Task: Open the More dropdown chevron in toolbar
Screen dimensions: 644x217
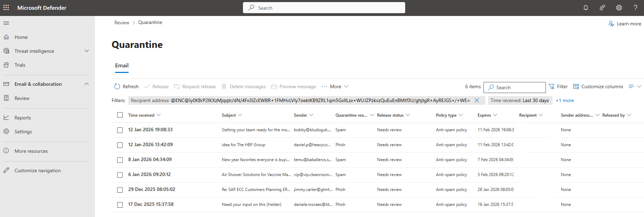Action: [x=346, y=86]
